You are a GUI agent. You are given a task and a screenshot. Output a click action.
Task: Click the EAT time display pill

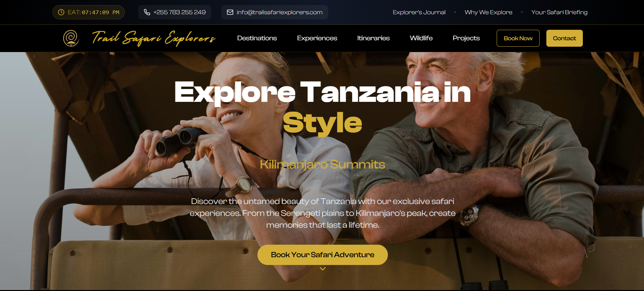pos(89,12)
